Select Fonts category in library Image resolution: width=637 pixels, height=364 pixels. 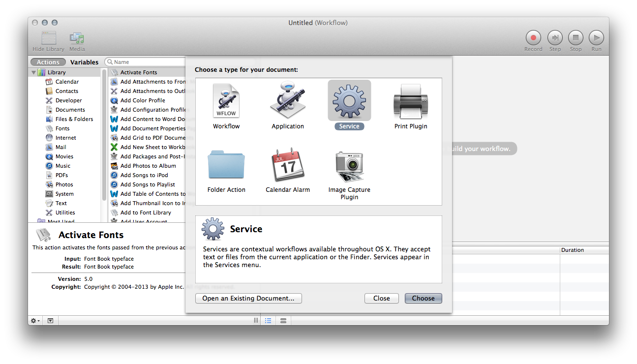(x=62, y=128)
